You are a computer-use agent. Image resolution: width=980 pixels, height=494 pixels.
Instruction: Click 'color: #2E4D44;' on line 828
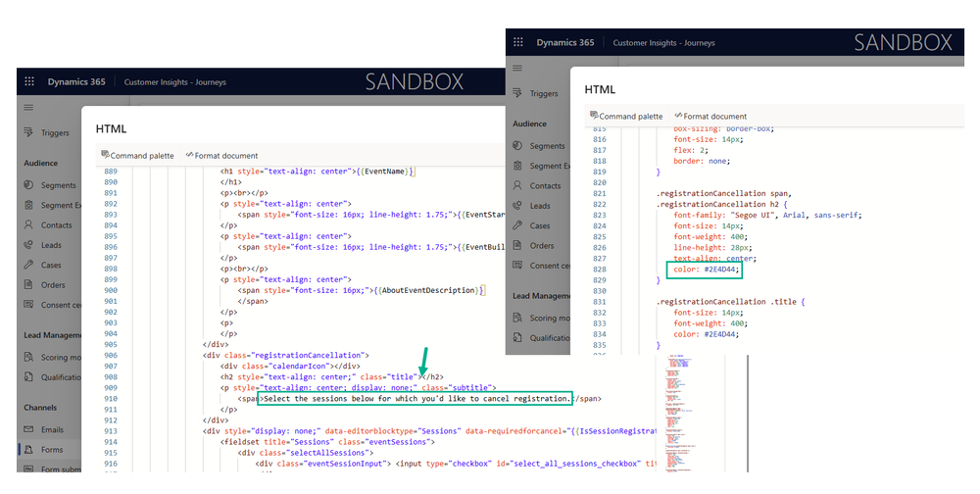click(x=706, y=269)
